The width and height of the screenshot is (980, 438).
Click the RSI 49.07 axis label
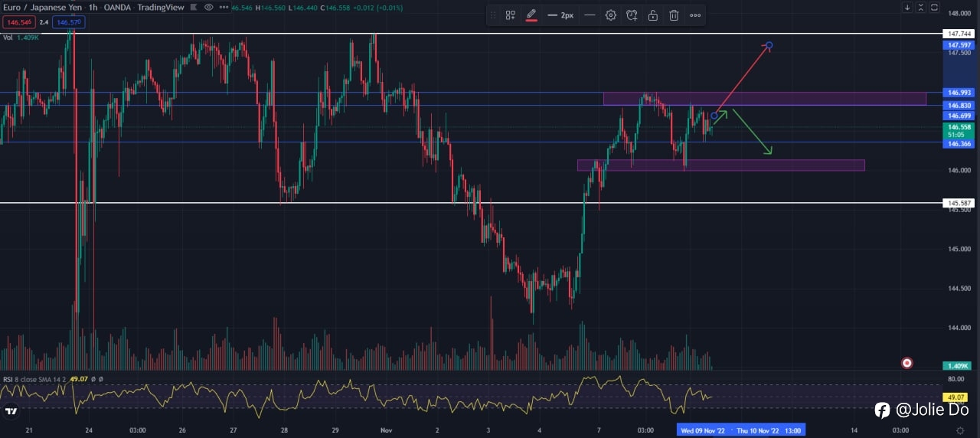pyautogui.click(x=956, y=397)
